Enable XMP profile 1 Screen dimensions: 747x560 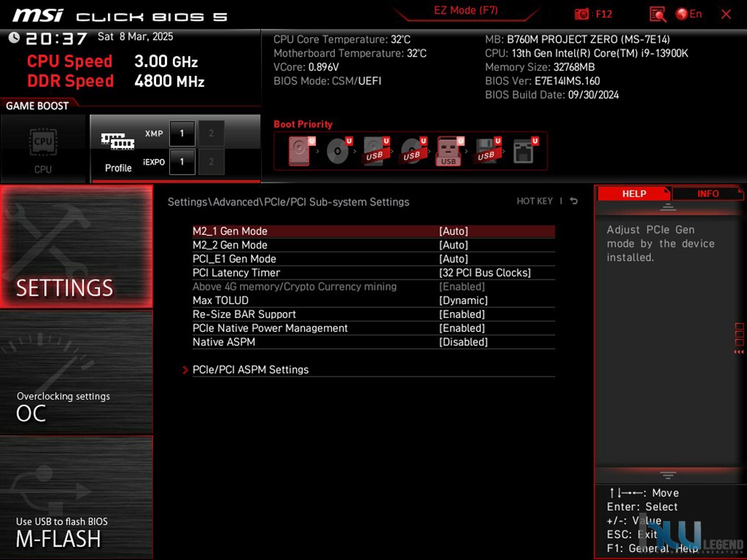182,133
